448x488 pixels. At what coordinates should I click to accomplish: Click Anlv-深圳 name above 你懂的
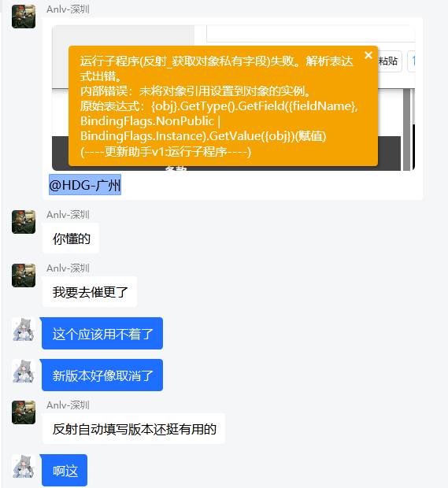[68, 215]
